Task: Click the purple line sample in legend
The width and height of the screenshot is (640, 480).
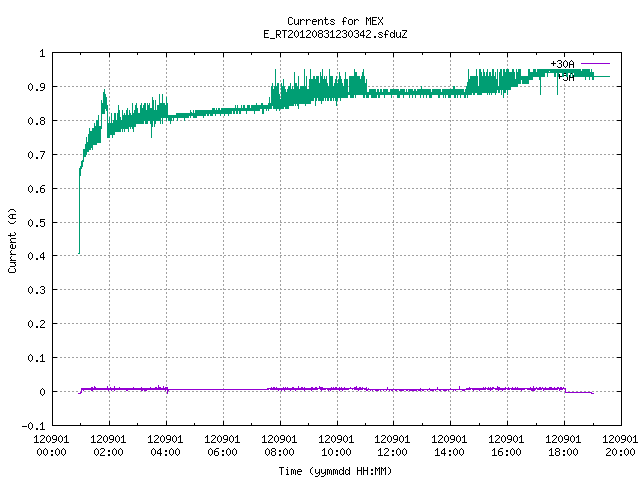Action: point(595,64)
